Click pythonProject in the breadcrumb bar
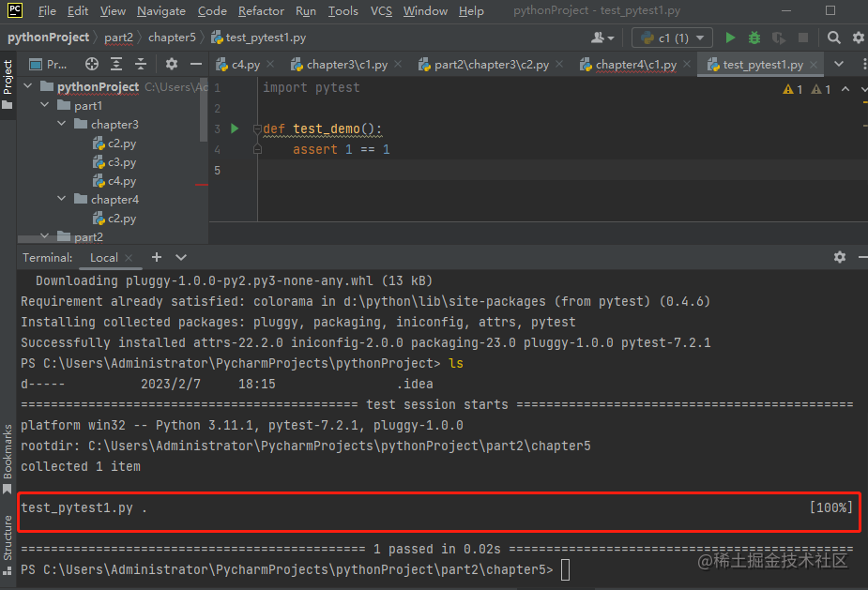The width and height of the screenshot is (868, 590). [x=48, y=38]
